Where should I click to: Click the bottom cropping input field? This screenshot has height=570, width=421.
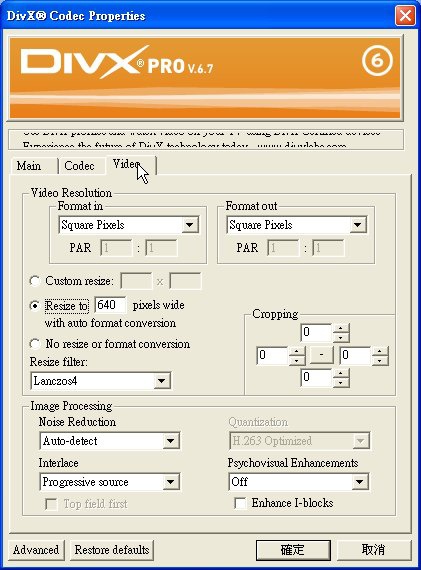316,378
